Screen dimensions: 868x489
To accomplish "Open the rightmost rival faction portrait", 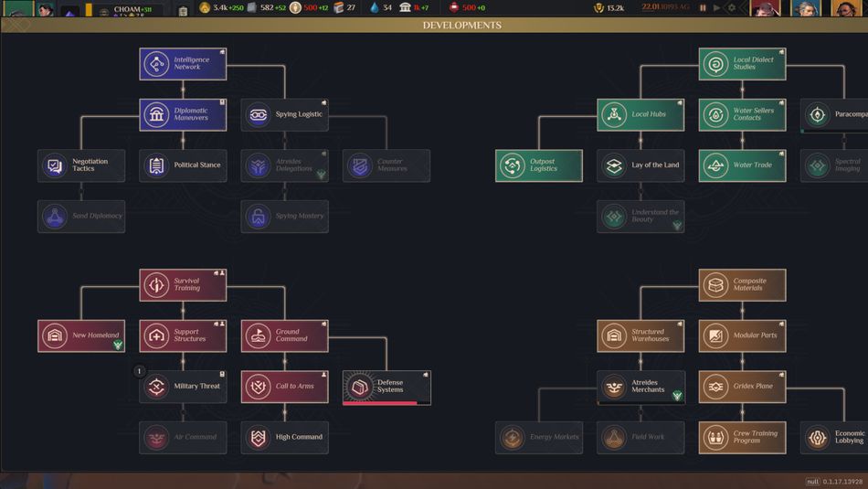I will (x=847, y=8).
